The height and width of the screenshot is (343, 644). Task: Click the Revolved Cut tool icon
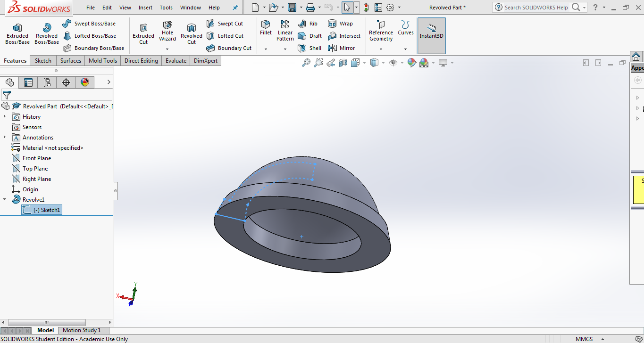coord(191,28)
